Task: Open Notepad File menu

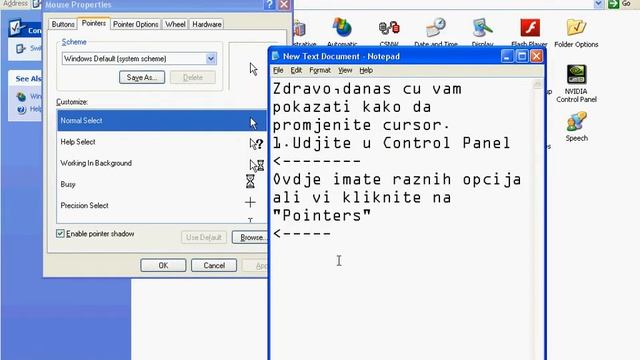Action: coord(278,70)
